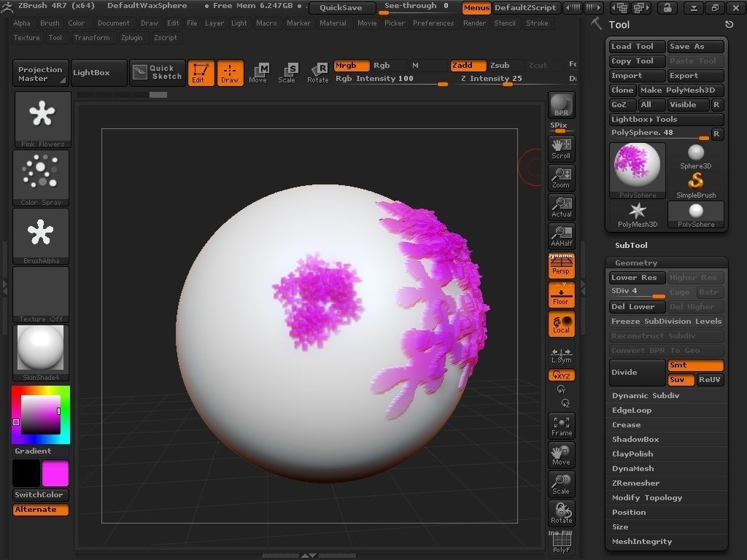Click the QuickSave button
Viewport: 747px width, 560px height.
click(x=341, y=7)
